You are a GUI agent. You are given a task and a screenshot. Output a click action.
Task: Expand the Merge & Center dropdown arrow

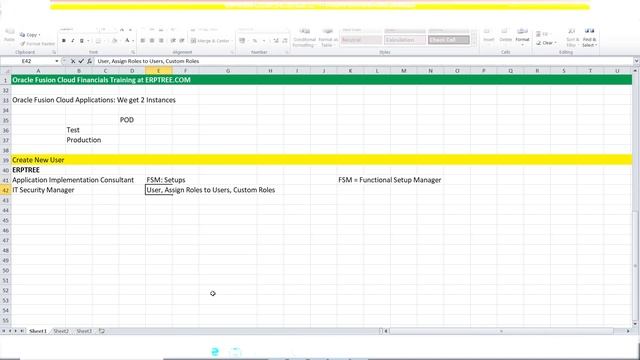click(232, 41)
